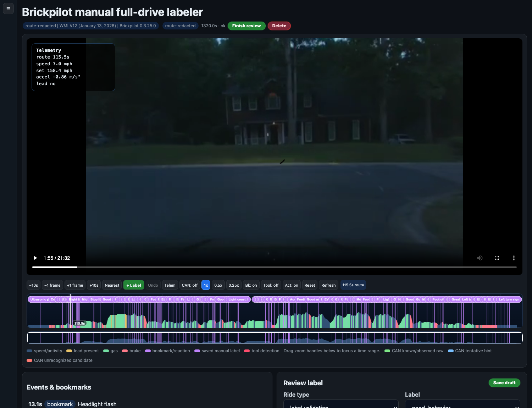
Task: Click lead present legend swatch
Action: (69, 351)
